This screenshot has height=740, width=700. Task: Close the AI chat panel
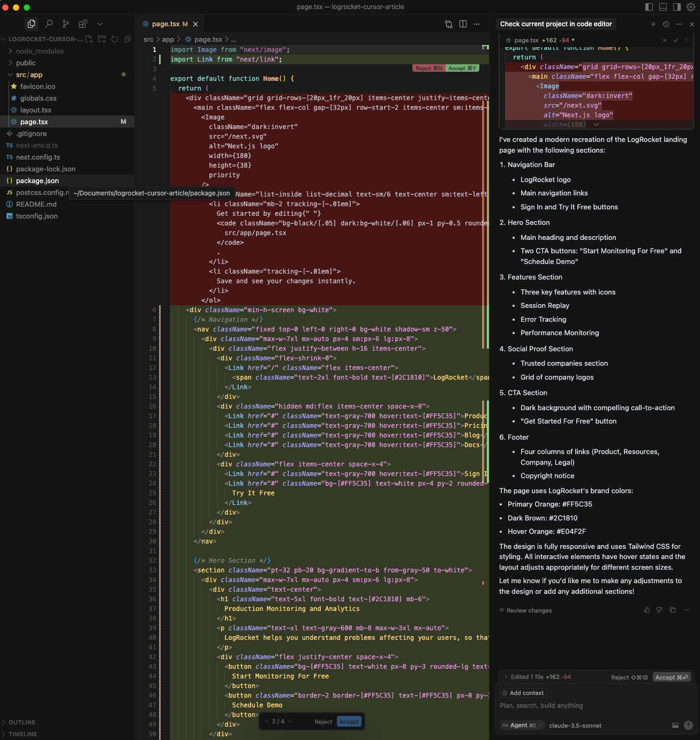click(x=692, y=24)
